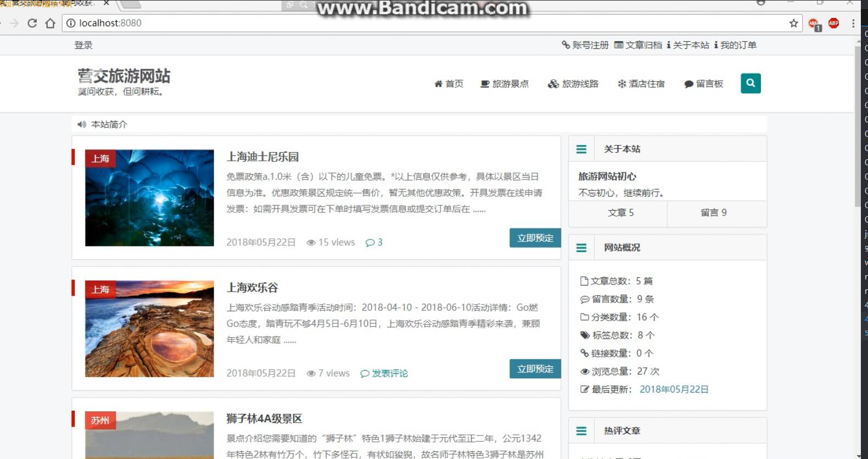Click 文章总数: 5 篇 row
Viewport: 868px width, 459px height.
click(617, 281)
